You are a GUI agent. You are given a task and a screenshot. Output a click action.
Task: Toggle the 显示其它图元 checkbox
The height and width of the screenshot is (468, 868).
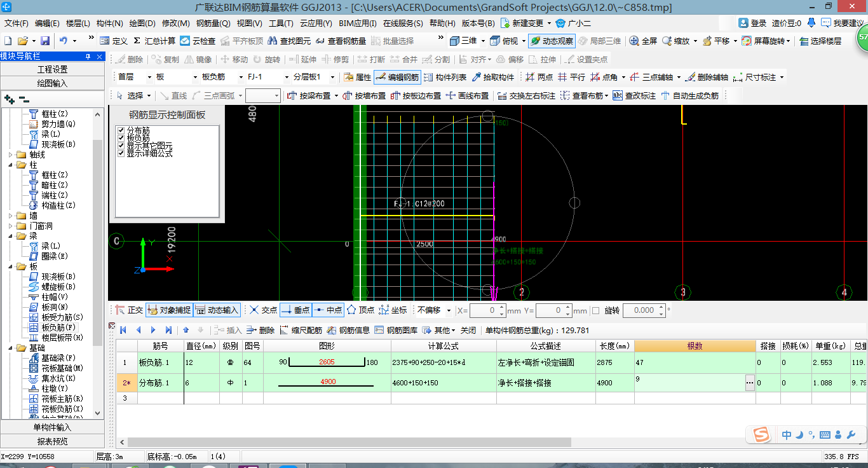pyautogui.click(x=121, y=146)
